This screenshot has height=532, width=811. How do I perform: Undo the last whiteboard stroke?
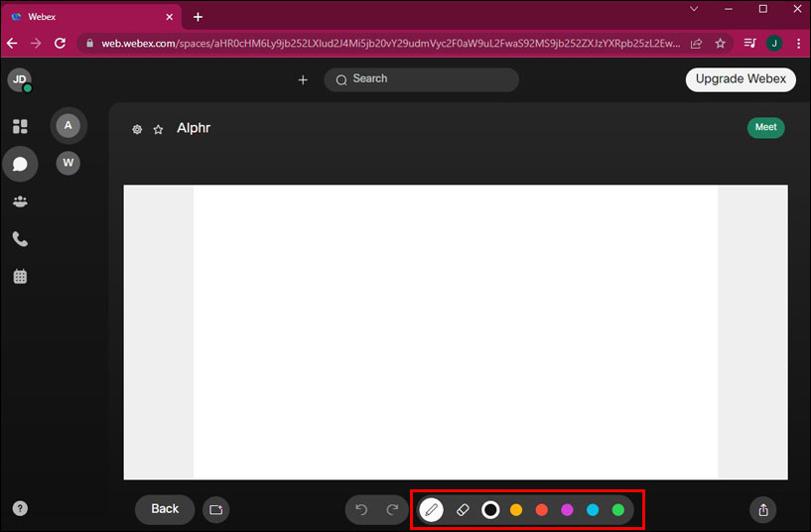click(361, 510)
